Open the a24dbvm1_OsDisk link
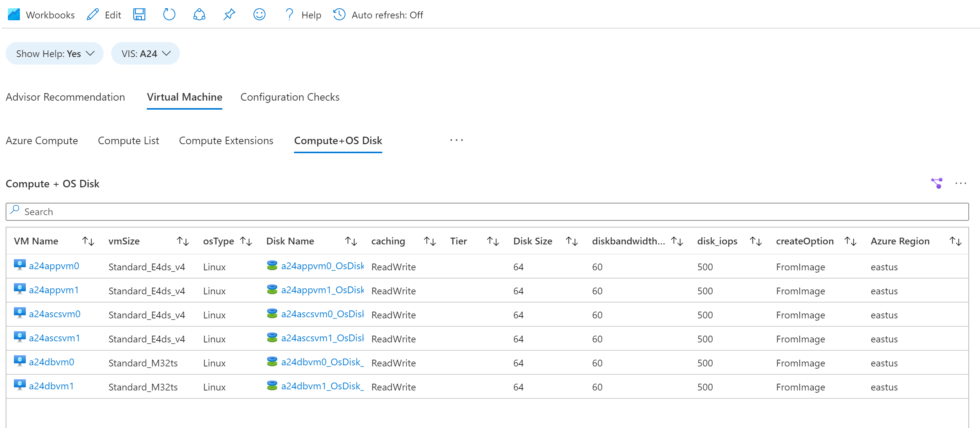980x428 pixels. (x=322, y=386)
